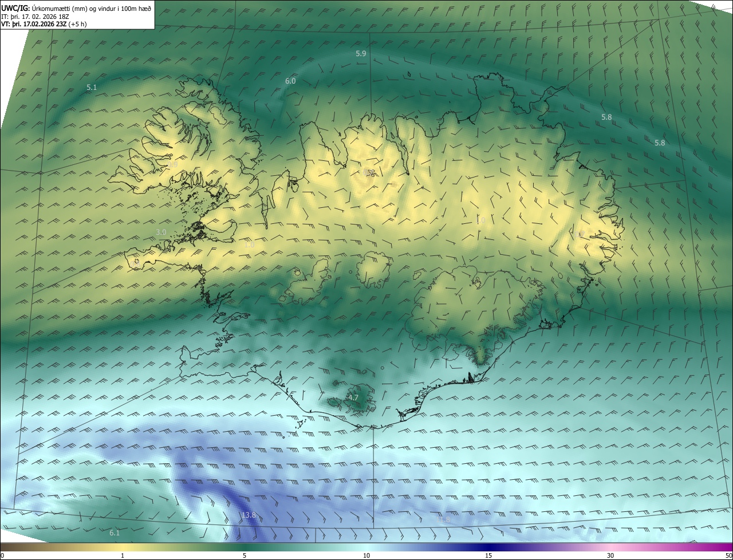Click the colorbar tick label 0
This screenshot has width=733, height=560.
[2, 555]
